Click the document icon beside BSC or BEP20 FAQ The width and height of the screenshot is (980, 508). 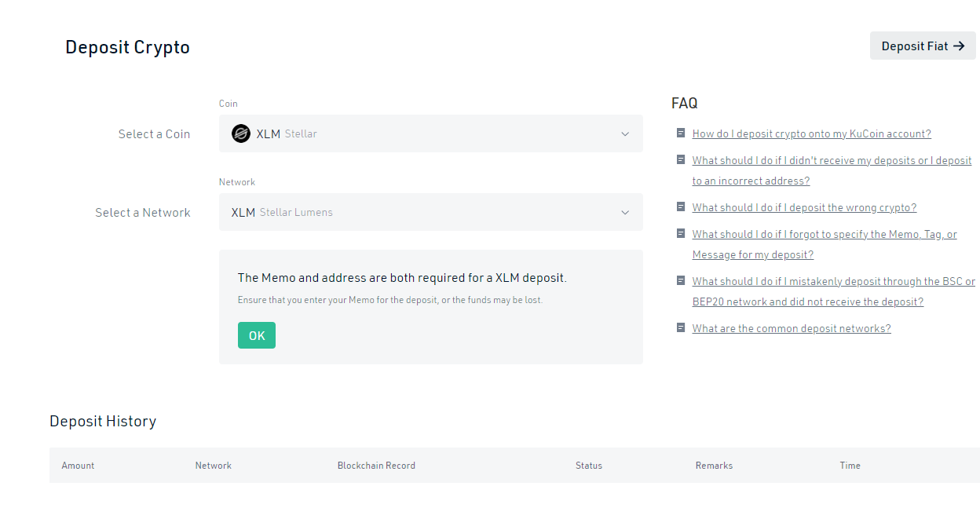point(681,281)
